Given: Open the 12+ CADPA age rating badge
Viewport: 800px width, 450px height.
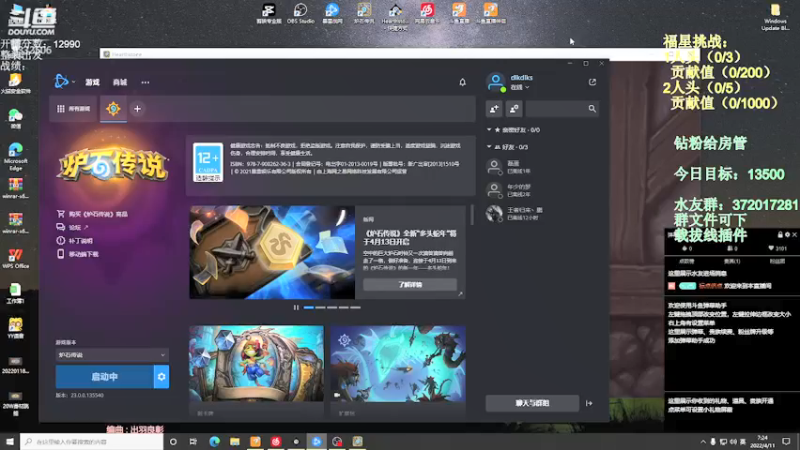Looking at the screenshot, I should click(208, 163).
